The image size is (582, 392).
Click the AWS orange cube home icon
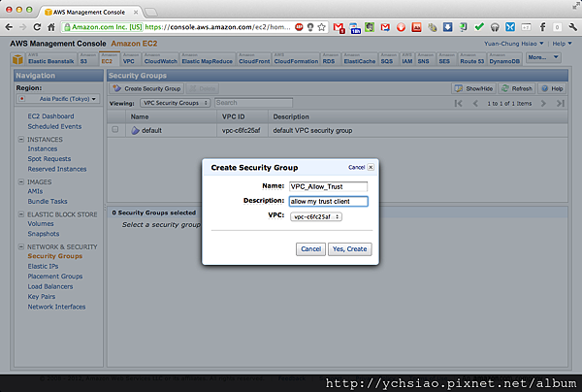pyautogui.click(x=17, y=59)
